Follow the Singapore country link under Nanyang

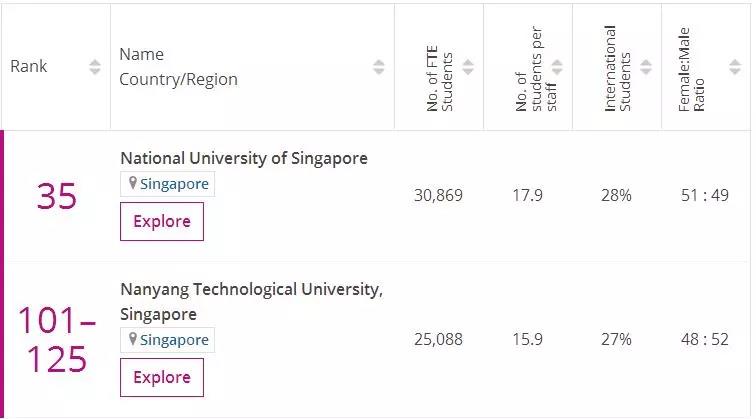click(174, 340)
